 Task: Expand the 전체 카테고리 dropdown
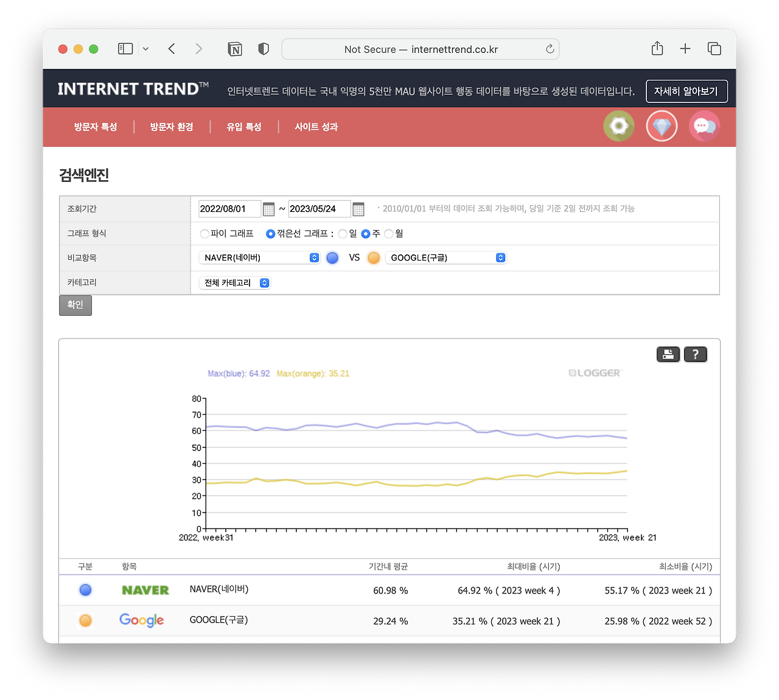[235, 283]
